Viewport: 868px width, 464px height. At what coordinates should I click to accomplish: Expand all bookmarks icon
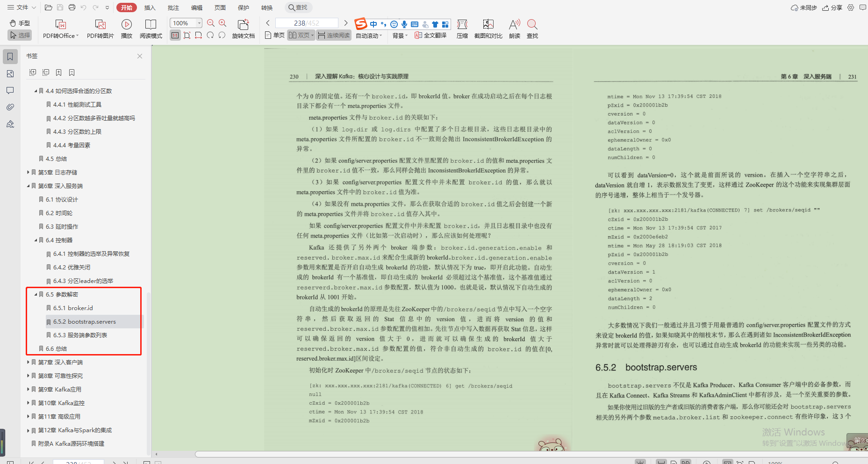pyautogui.click(x=33, y=72)
